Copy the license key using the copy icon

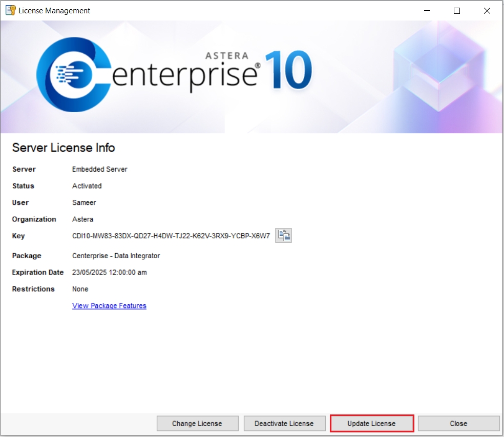click(284, 235)
